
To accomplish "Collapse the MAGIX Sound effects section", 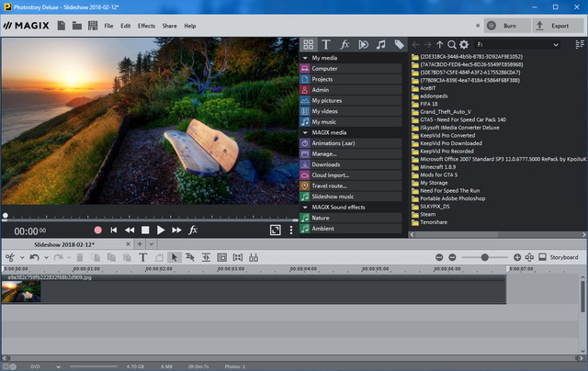I will (x=304, y=207).
